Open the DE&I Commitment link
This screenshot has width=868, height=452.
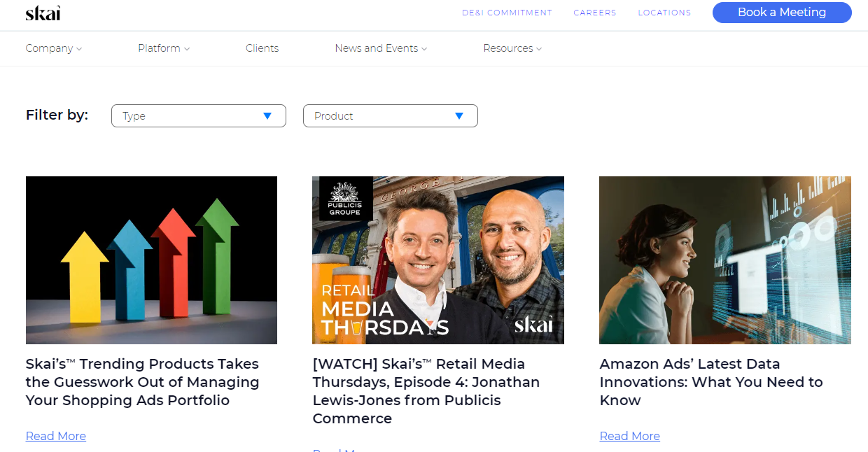click(x=507, y=13)
